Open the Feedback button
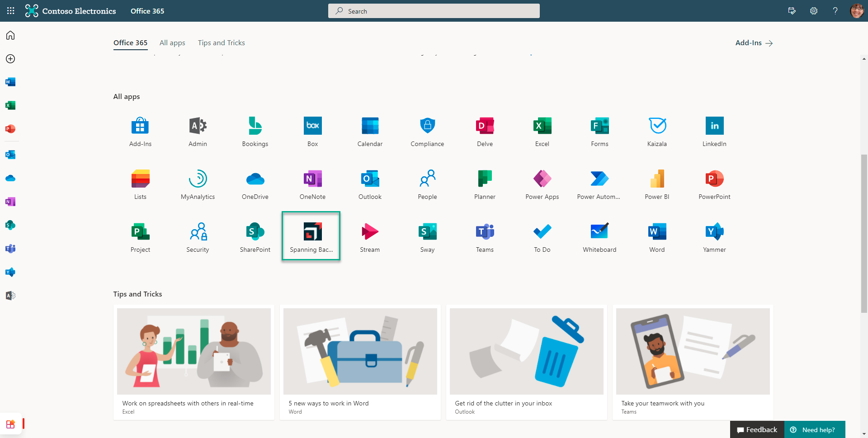The width and height of the screenshot is (868, 438). tap(757, 429)
